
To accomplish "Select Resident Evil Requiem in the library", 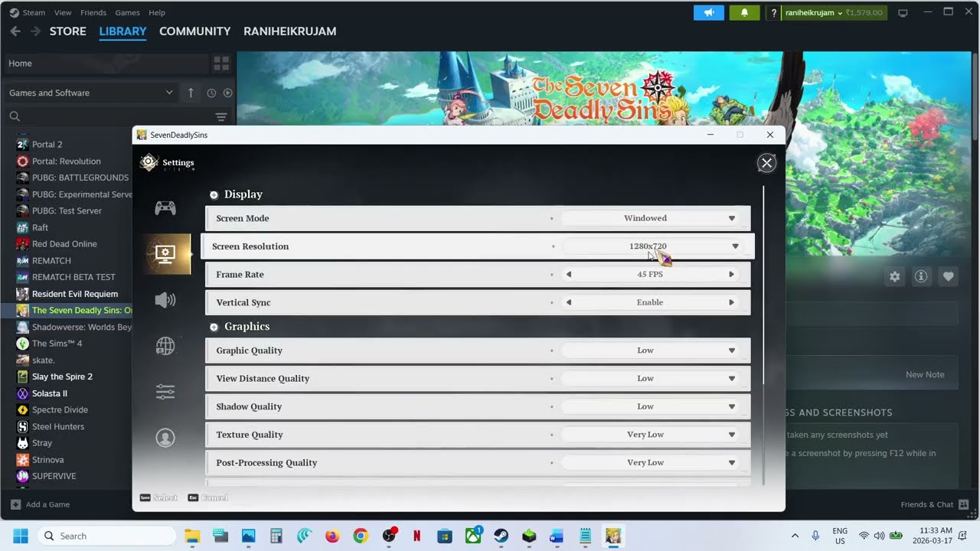I will (75, 294).
